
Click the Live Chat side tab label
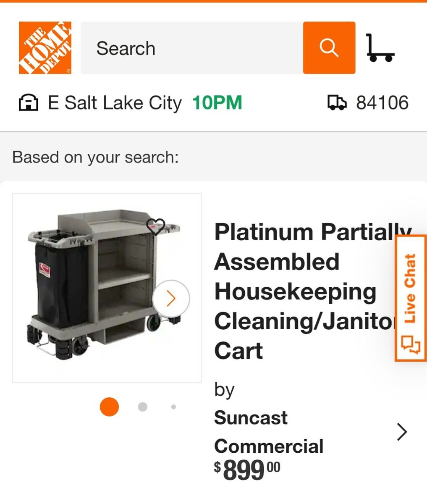click(410, 289)
